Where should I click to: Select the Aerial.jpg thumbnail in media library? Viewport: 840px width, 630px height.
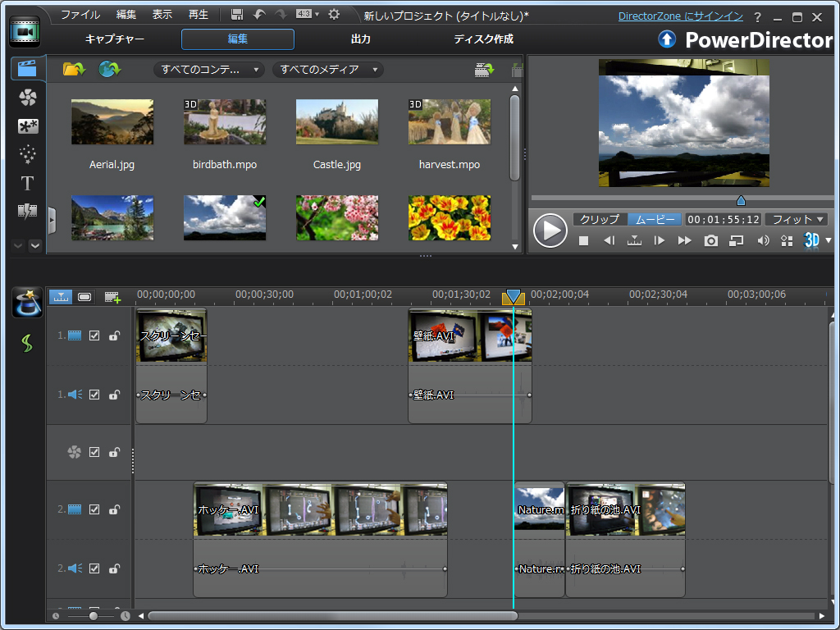[112, 121]
